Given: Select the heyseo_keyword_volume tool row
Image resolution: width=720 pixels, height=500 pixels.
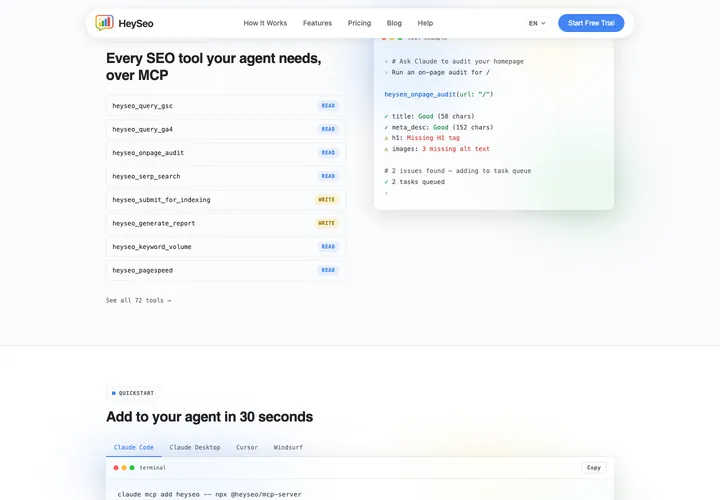Looking at the screenshot, I should pos(225,247).
